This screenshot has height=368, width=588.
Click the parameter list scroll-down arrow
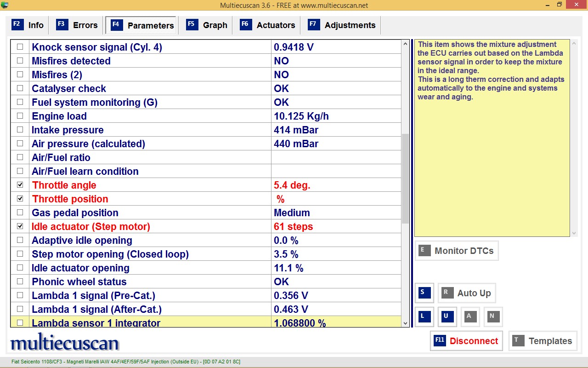405,323
